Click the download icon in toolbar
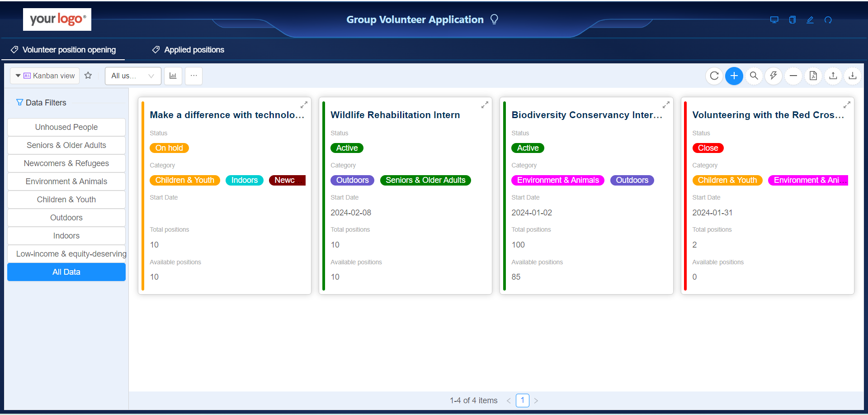The height and width of the screenshot is (415, 868). coord(852,76)
